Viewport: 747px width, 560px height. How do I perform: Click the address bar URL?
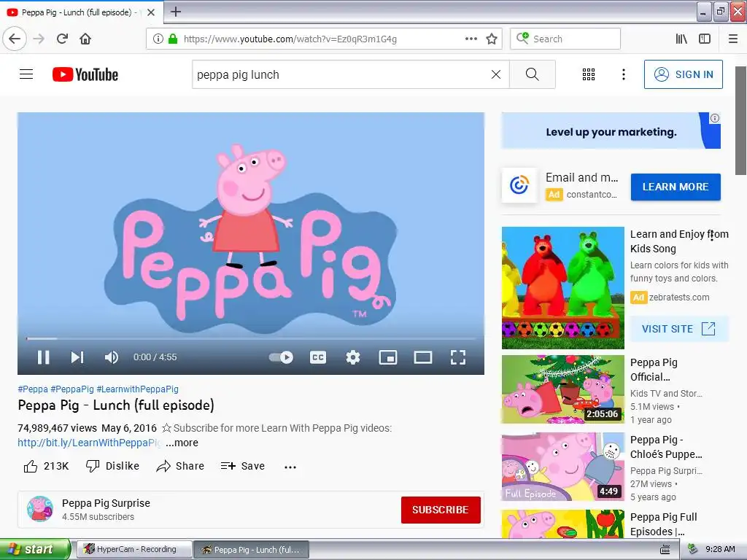(290, 39)
